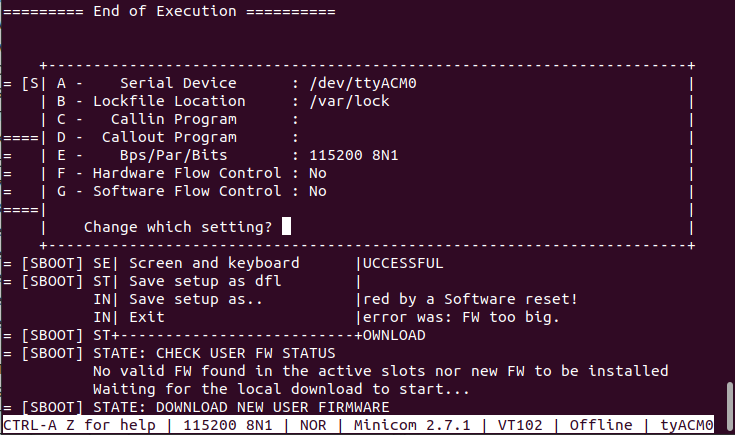
Task: Click the 115200 8N1 baud rate value
Action: point(353,155)
